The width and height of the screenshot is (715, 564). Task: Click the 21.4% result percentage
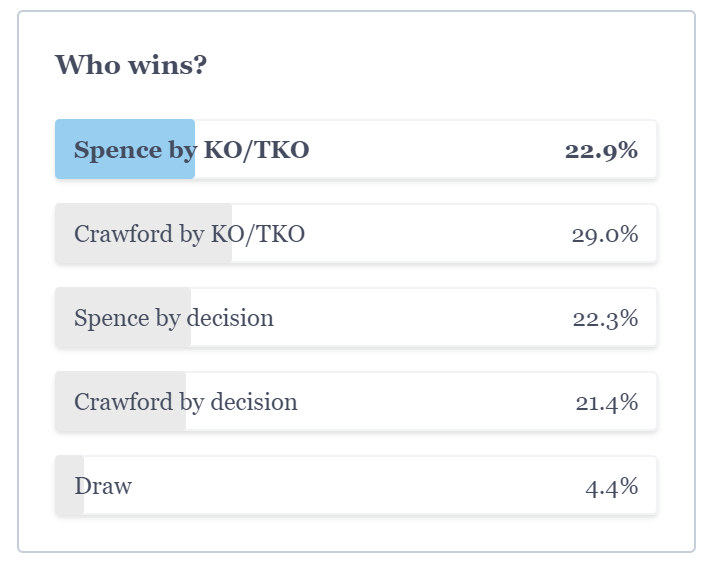606,402
